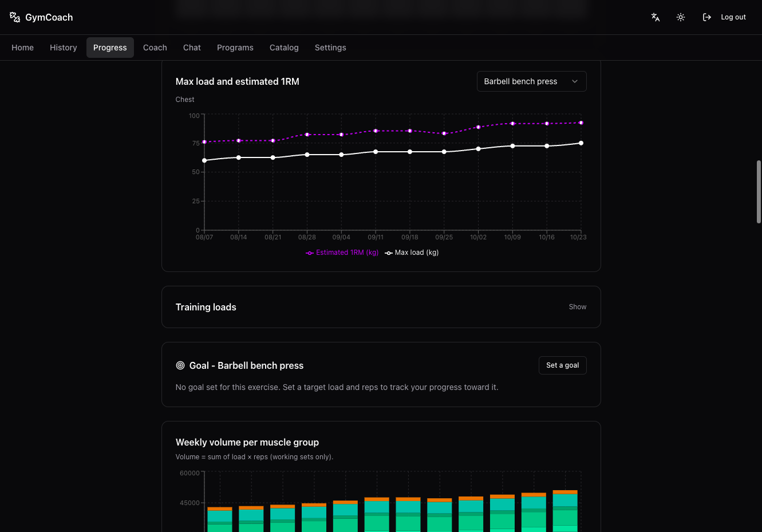Show the Training loads section
The height and width of the screenshot is (532, 762).
click(x=578, y=307)
